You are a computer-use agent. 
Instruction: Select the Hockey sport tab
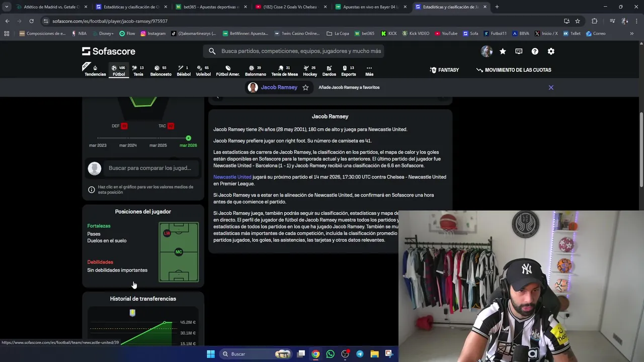coord(310,70)
